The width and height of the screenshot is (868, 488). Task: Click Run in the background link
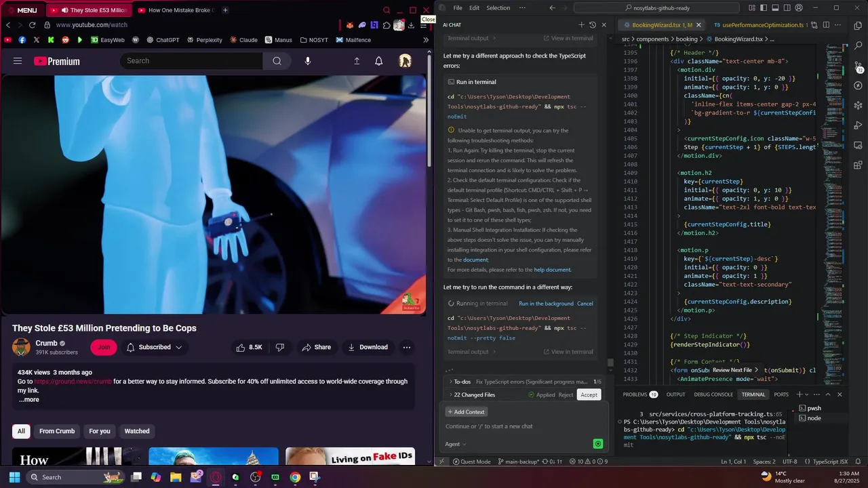546,304
